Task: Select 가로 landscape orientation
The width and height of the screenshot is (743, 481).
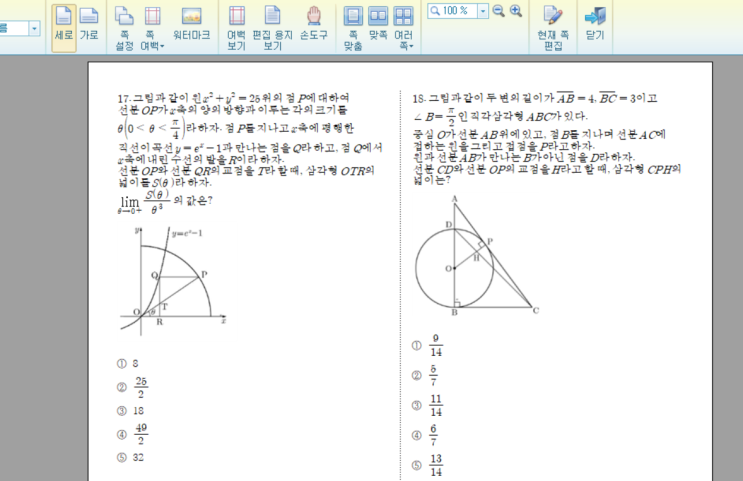Action: pyautogui.click(x=89, y=24)
